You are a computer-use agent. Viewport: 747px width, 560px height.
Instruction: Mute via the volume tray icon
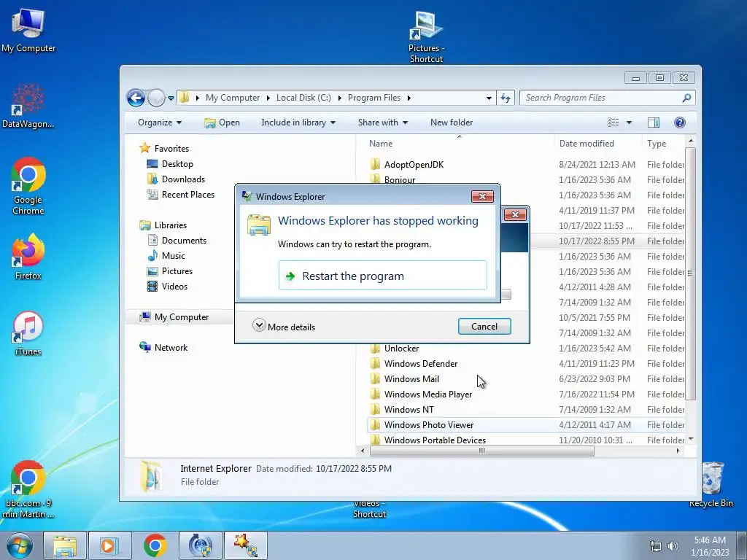[x=673, y=546]
